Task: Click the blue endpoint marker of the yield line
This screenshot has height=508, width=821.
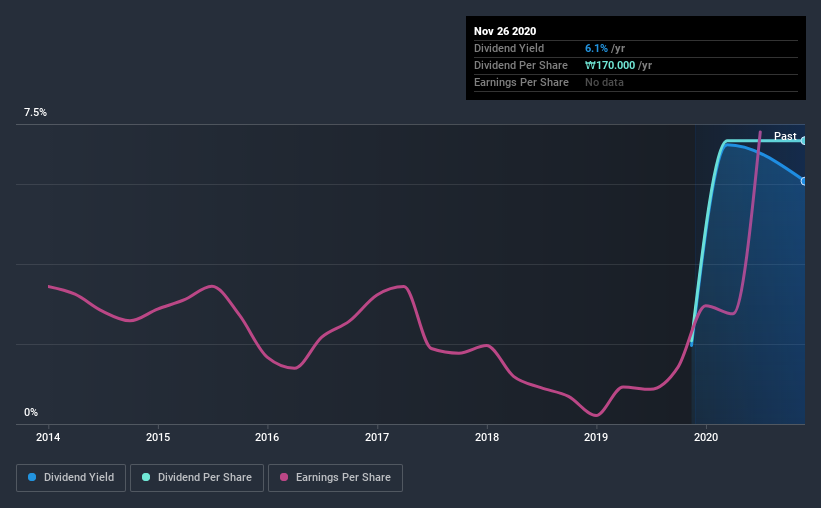Action: click(x=803, y=181)
